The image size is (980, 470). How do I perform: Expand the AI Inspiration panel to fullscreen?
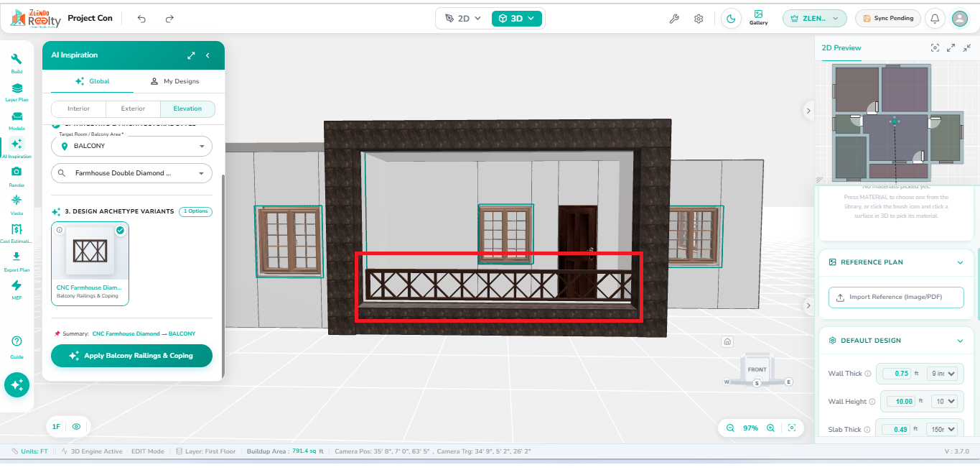(x=191, y=55)
